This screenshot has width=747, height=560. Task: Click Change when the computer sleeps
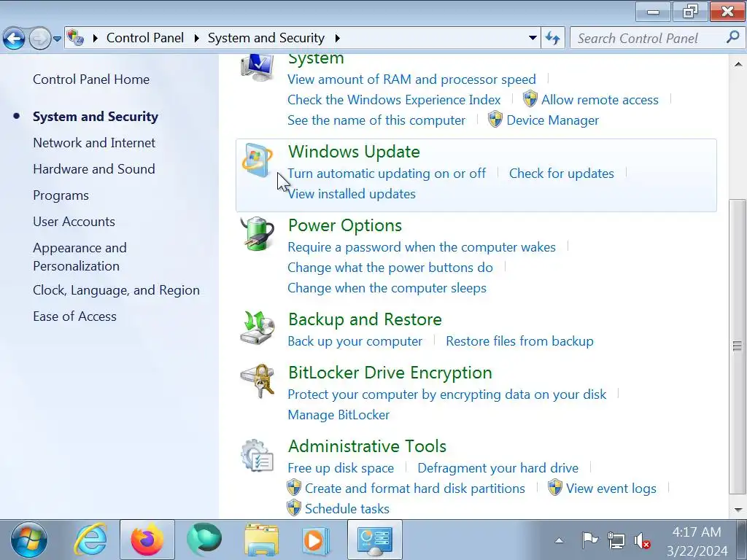click(x=387, y=288)
